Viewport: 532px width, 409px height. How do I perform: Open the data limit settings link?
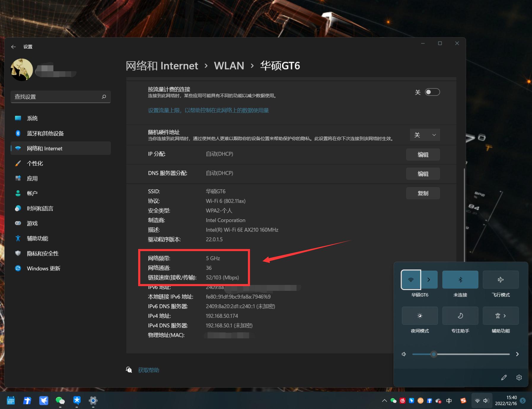coord(208,110)
